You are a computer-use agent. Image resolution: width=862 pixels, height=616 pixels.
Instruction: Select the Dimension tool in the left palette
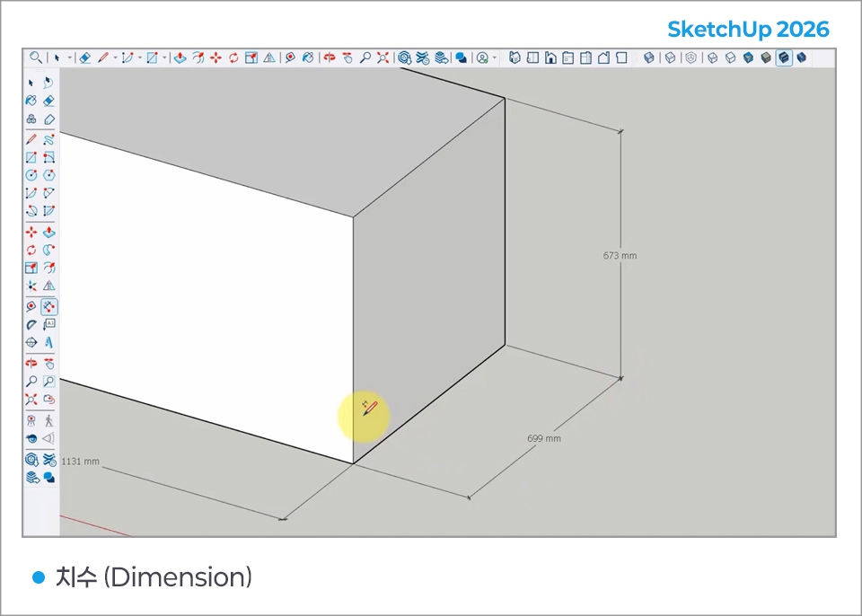click(48, 306)
